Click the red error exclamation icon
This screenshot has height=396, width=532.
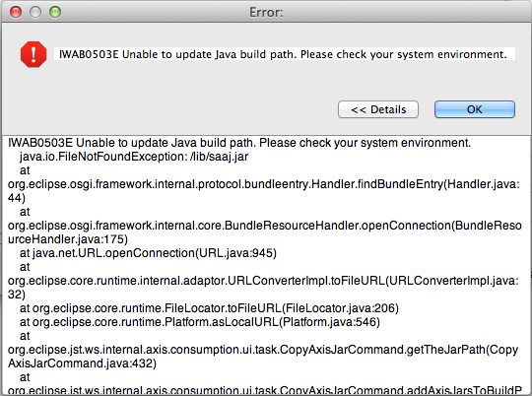click(33, 54)
